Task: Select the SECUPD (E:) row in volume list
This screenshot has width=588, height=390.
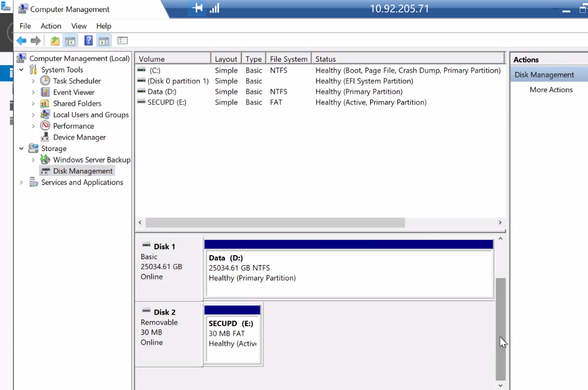Action: pyautogui.click(x=321, y=102)
